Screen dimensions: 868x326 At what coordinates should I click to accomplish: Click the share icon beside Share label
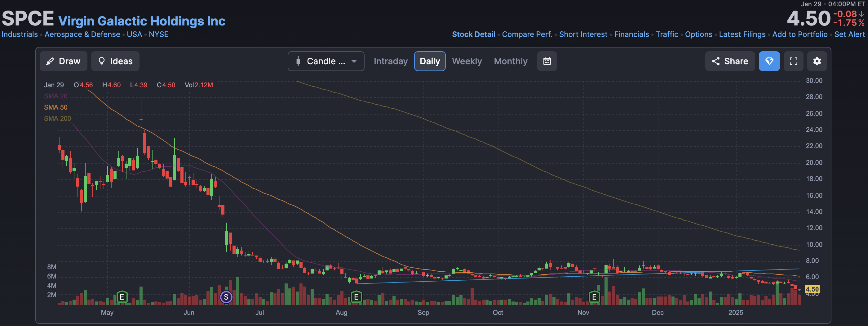tap(716, 61)
